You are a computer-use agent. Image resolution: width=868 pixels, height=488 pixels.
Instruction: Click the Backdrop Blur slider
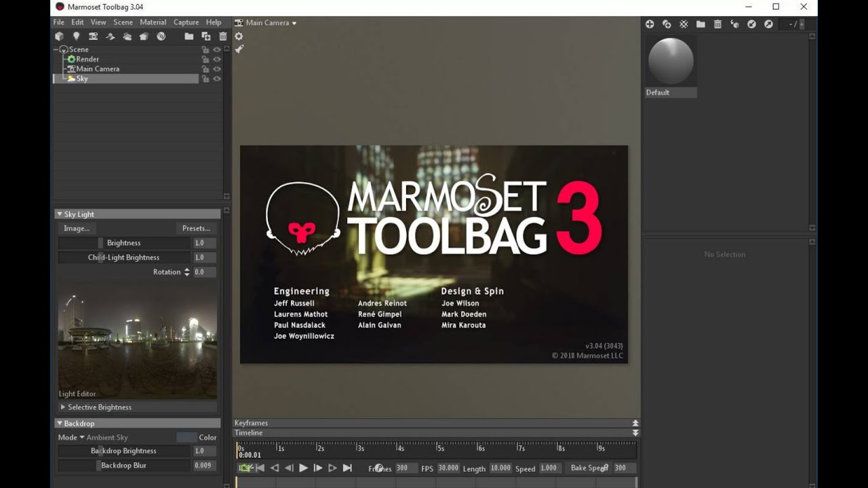[x=123, y=466]
